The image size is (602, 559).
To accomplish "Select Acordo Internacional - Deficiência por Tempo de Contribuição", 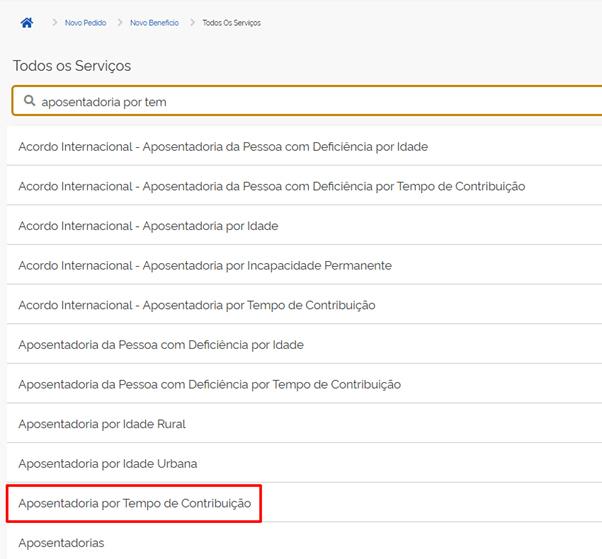I will [x=304, y=186].
